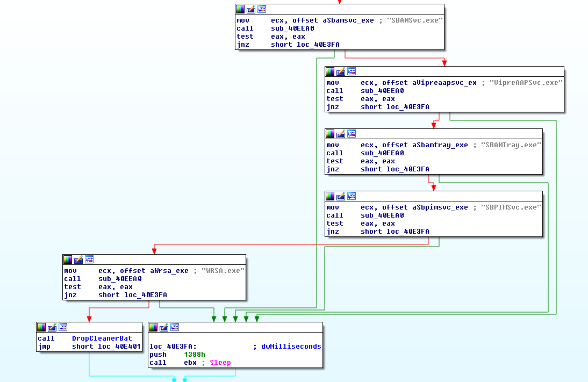Open node color picker on VipreAAPSvc.exe block

[x=330, y=71]
